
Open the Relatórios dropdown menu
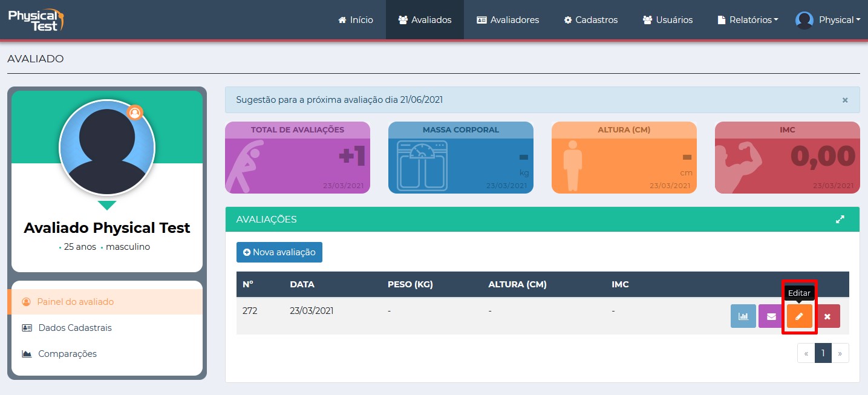pyautogui.click(x=748, y=20)
